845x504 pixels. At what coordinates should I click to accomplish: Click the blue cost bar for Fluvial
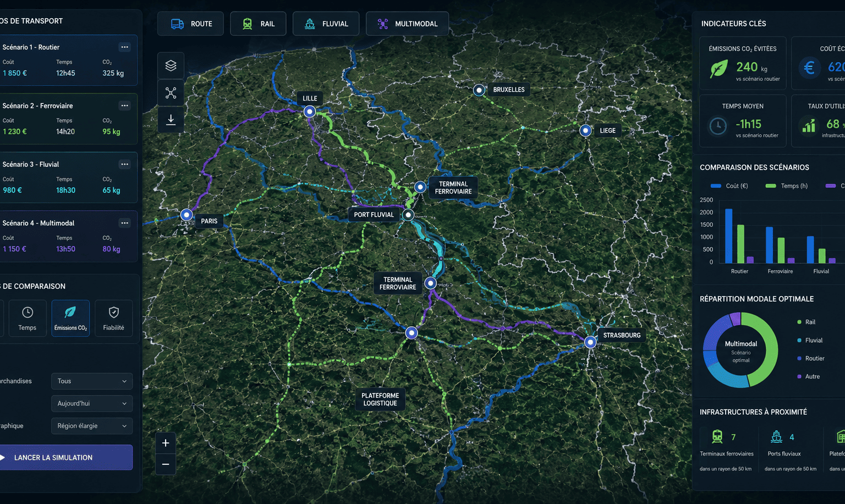[x=810, y=250]
